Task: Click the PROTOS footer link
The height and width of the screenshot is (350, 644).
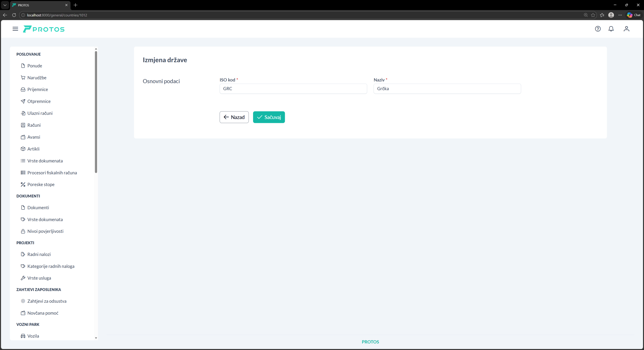Action: click(x=370, y=342)
